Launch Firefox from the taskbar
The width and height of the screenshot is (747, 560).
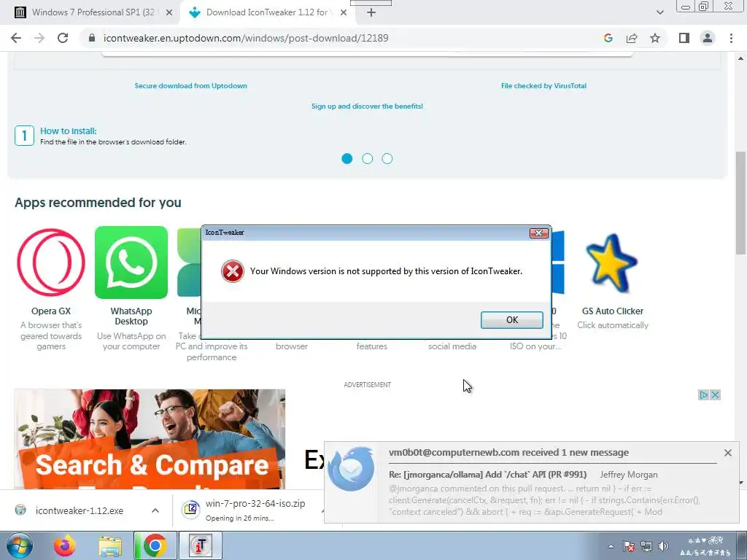pyautogui.click(x=65, y=545)
